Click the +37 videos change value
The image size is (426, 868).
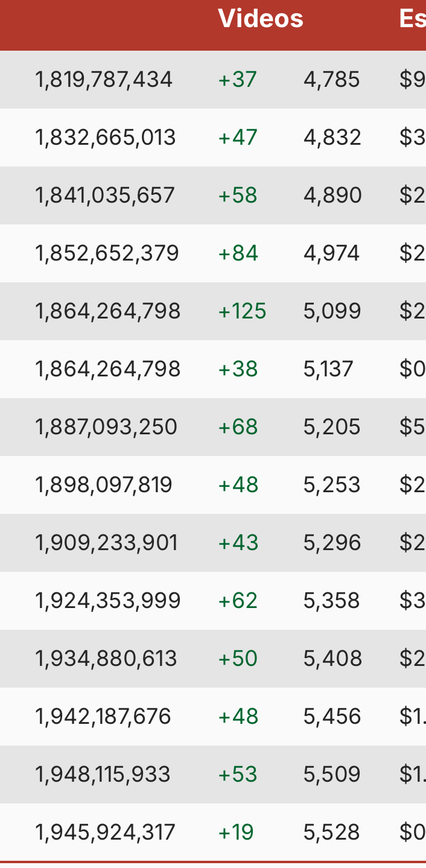[x=238, y=80]
